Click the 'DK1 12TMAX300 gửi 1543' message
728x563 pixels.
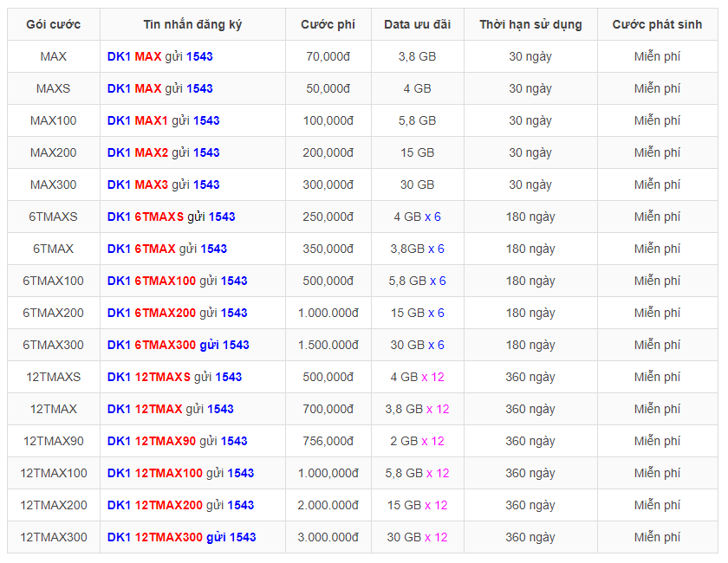[x=181, y=537]
